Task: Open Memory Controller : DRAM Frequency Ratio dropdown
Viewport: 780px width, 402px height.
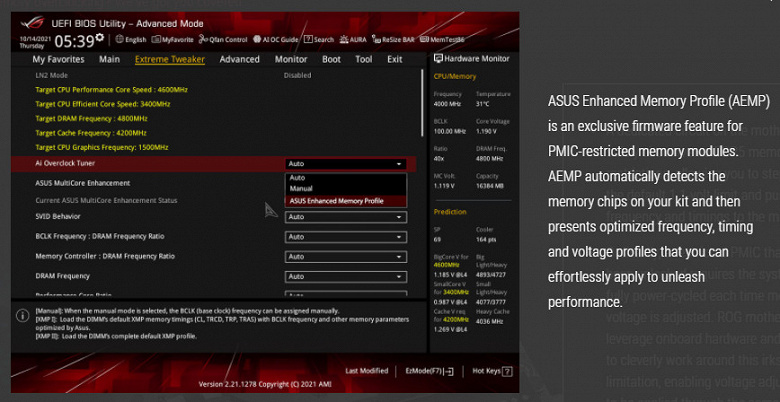Action: [346, 257]
